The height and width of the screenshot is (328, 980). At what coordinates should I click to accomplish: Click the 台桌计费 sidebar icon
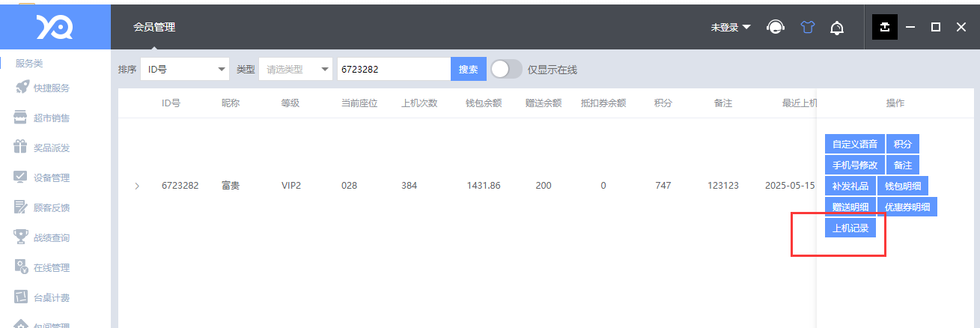click(x=21, y=297)
